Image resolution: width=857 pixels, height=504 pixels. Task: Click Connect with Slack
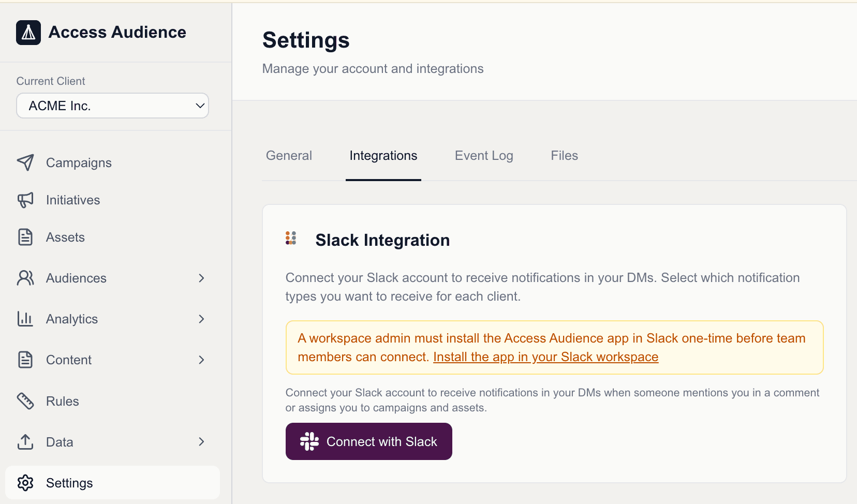(x=368, y=441)
